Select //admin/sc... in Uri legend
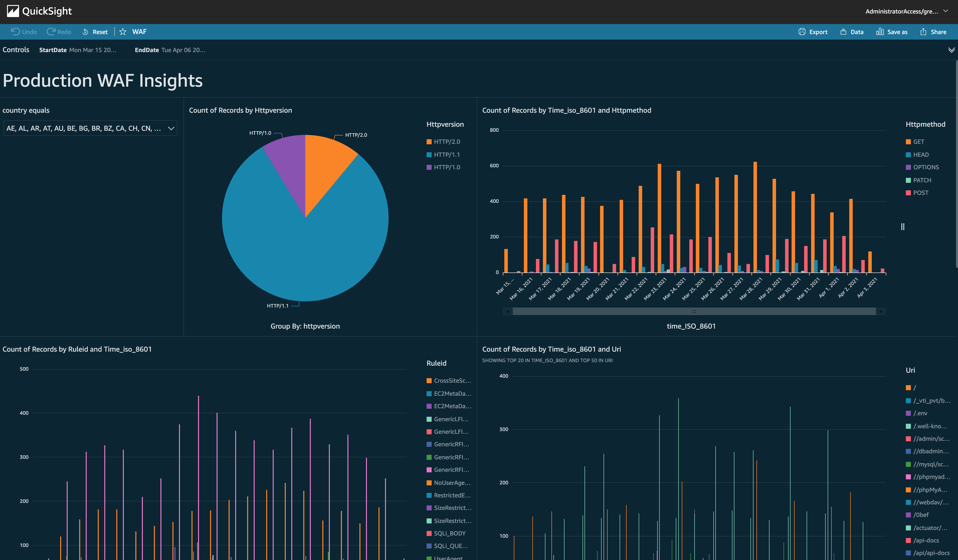This screenshot has height=560, width=958. pyautogui.click(x=928, y=439)
